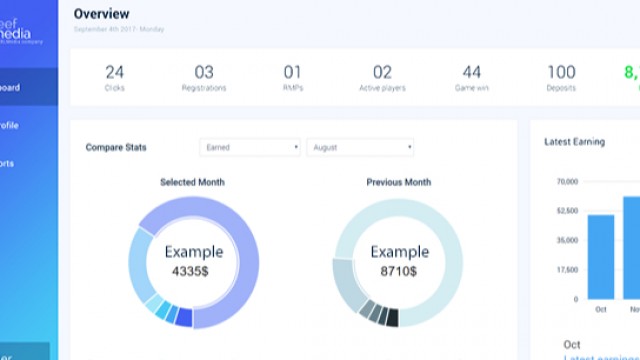Click the black Previous Month donut slice
640x360 pixels.
[393, 318]
